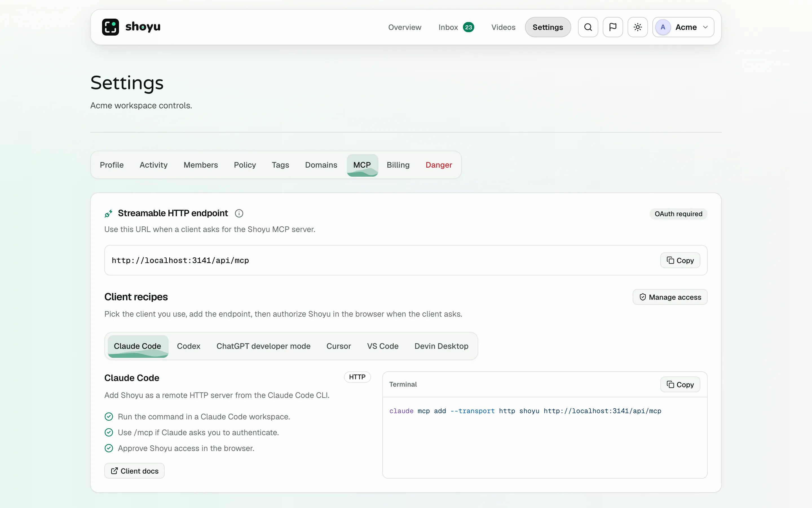
Task: Click check icon beside Use /mcp step
Action: (x=109, y=432)
